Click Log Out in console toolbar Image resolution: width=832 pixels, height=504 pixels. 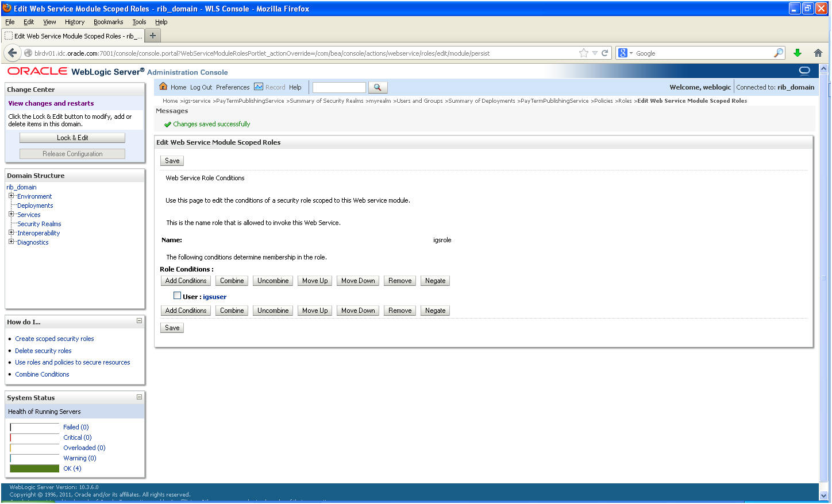tap(201, 87)
